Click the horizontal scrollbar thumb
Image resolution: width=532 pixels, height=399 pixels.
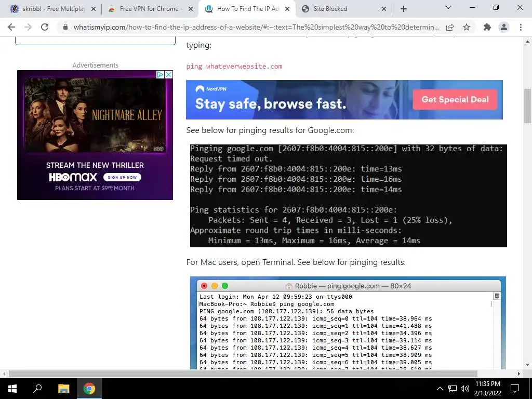tap(243, 374)
